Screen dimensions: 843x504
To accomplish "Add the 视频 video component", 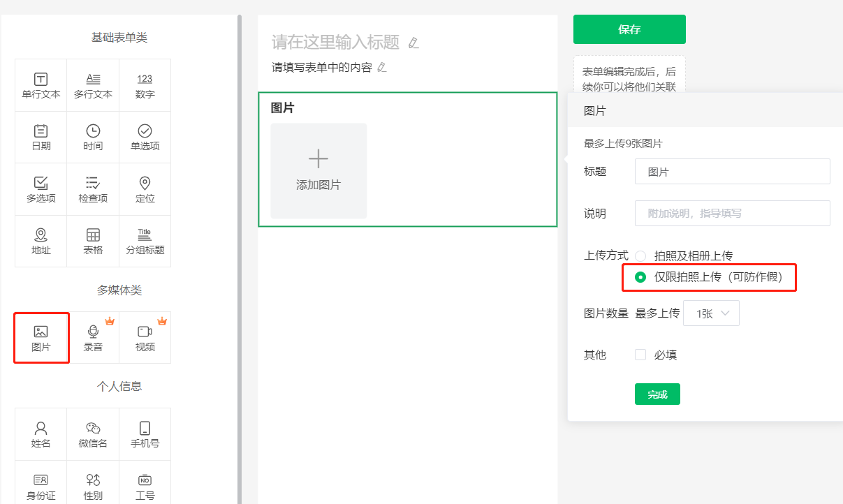I will 145,338.
